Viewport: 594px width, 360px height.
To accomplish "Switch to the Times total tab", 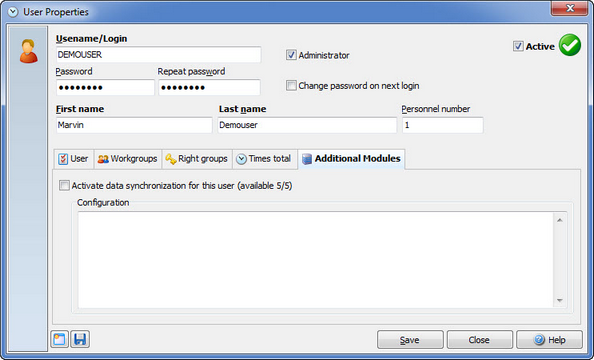I will (264, 159).
